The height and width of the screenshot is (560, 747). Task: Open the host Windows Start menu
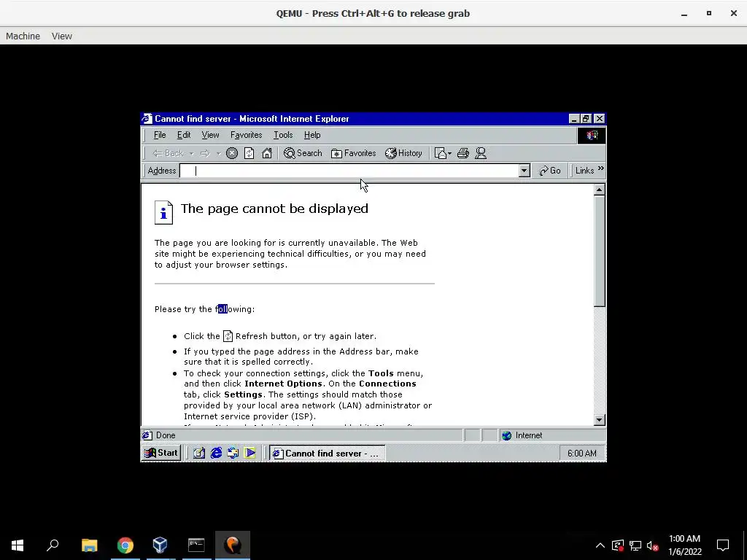click(18, 545)
